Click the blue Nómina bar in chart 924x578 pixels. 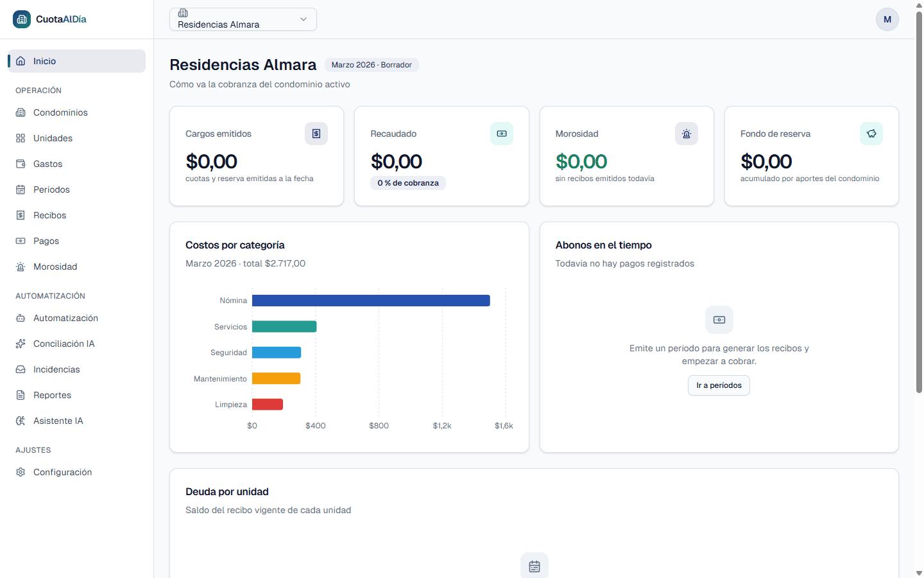[371, 301]
